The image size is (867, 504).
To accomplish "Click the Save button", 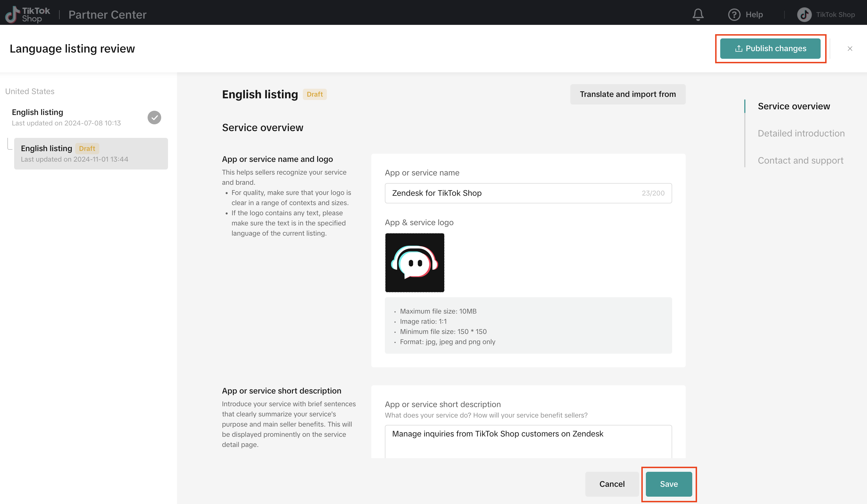I will click(x=668, y=484).
